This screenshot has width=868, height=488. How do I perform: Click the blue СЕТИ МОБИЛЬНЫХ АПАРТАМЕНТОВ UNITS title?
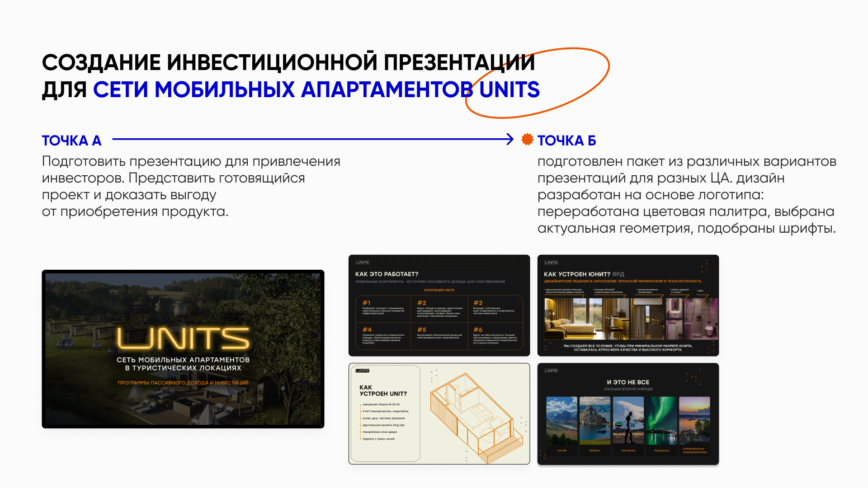point(316,89)
